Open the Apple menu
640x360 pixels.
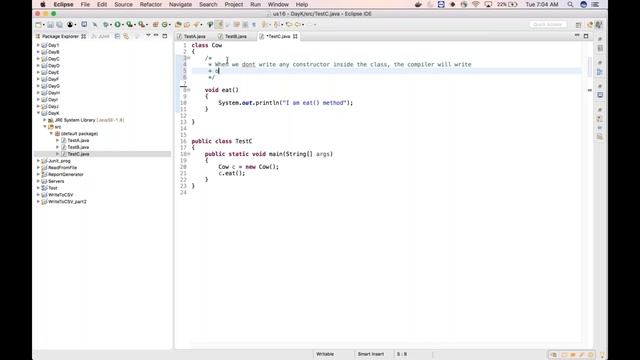(x=42, y=4)
